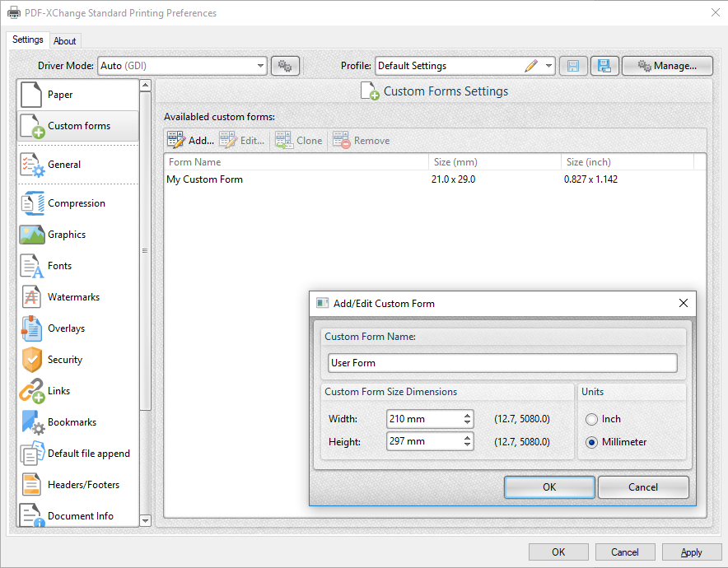Select the Custom forms sidebar icon
The height and width of the screenshot is (568, 728).
[x=32, y=126]
